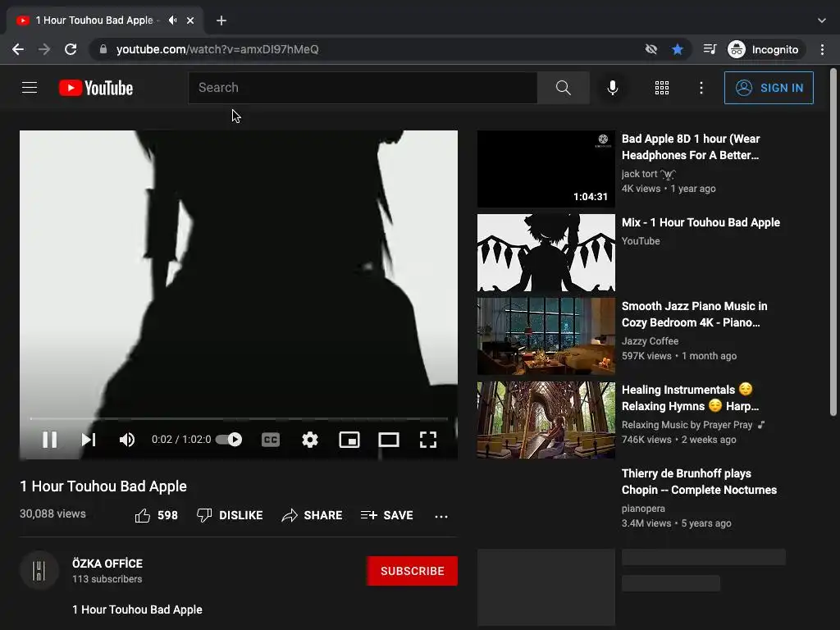Open Bad Apple 8D 1 hour title
Viewport: 840px width, 630px height.
691,147
